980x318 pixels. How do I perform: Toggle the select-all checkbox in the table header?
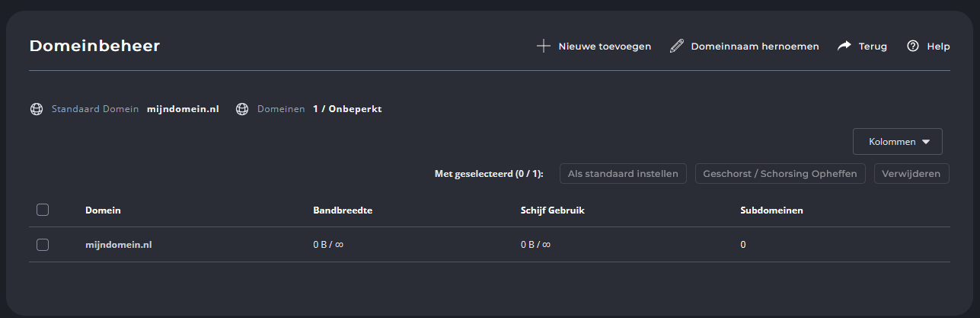pyautogui.click(x=43, y=210)
